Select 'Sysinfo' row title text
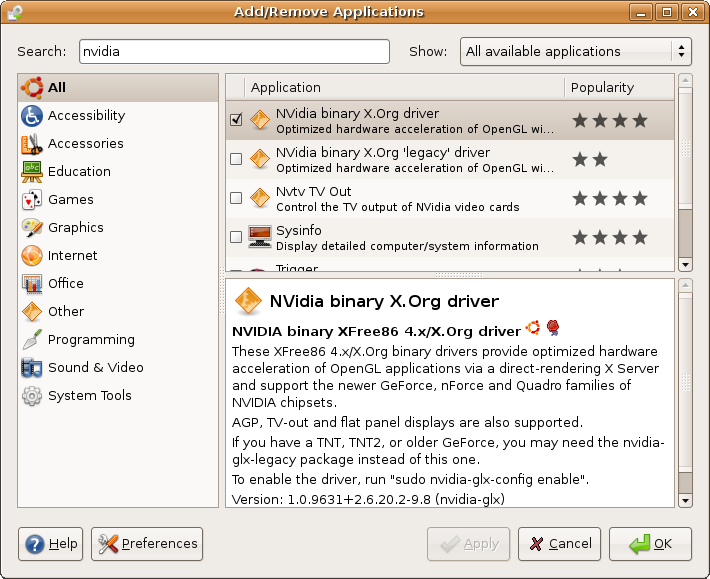 tap(298, 230)
